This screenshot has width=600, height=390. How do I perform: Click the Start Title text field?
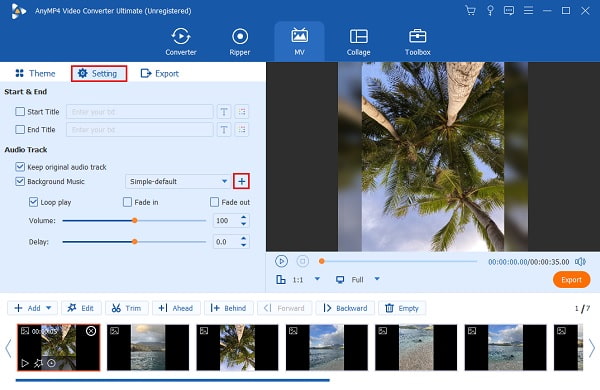(x=140, y=112)
